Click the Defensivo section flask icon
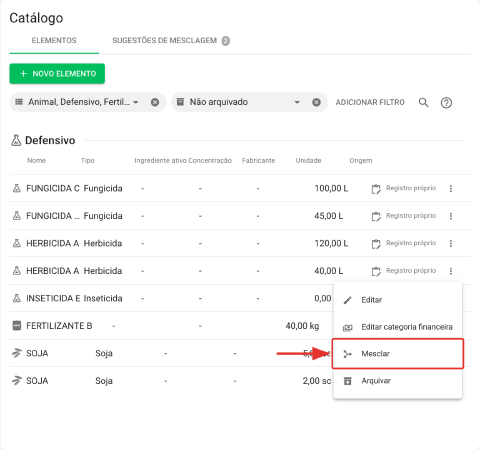This screenshot has width=480, height=449. 16,140
